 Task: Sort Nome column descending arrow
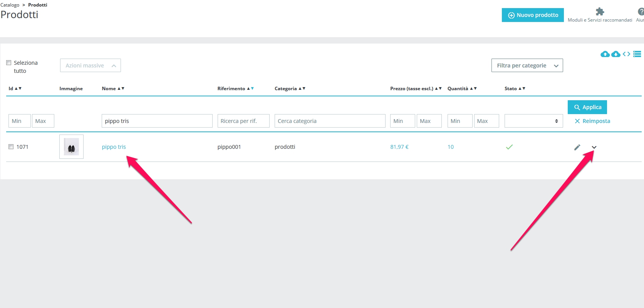(123, 89)
